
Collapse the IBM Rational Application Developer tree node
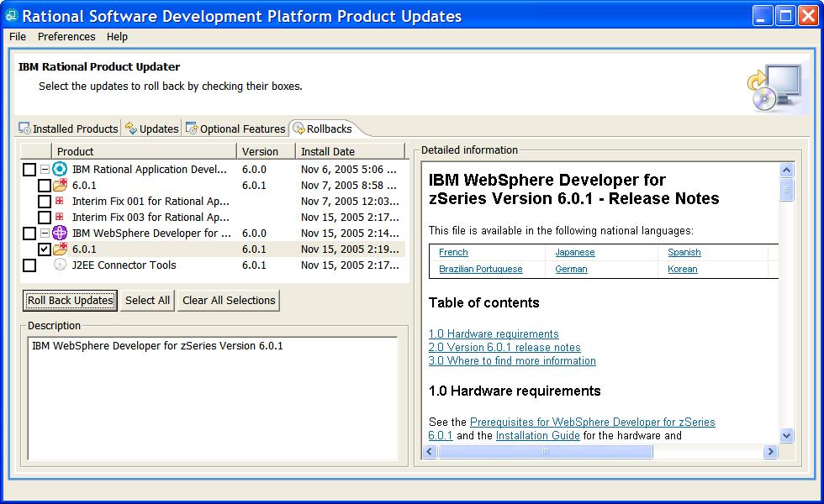pos(45,170)
